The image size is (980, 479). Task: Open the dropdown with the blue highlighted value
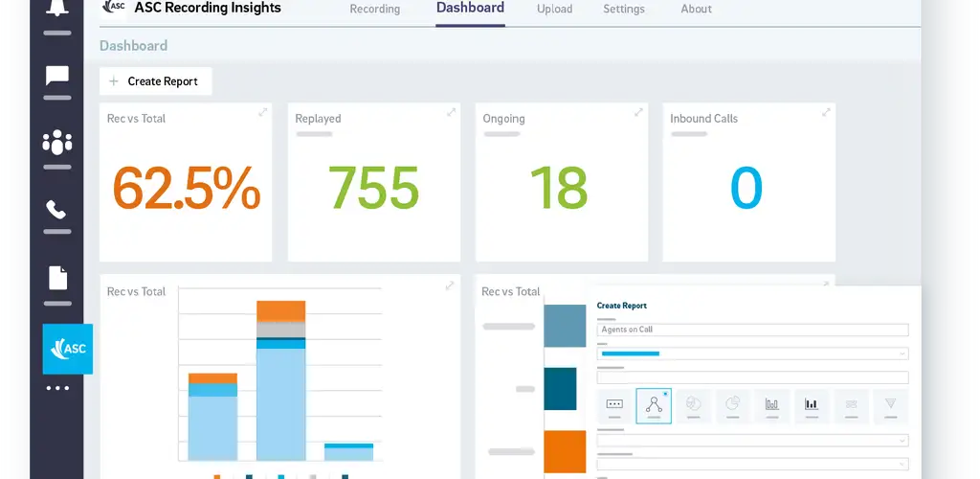(752, 354)
